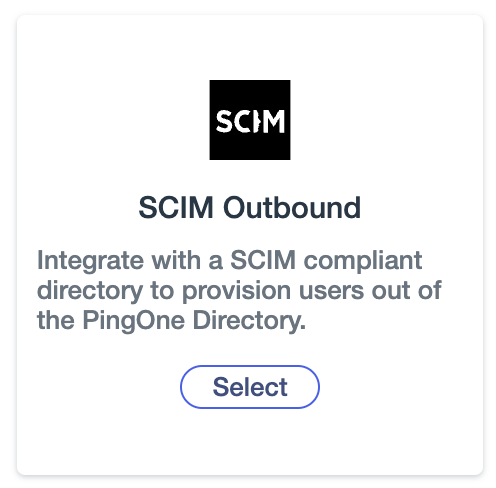Open the SCIM connector via its thumbnail
The width and height of the screenshot is (496, 488).
(250, 120)
